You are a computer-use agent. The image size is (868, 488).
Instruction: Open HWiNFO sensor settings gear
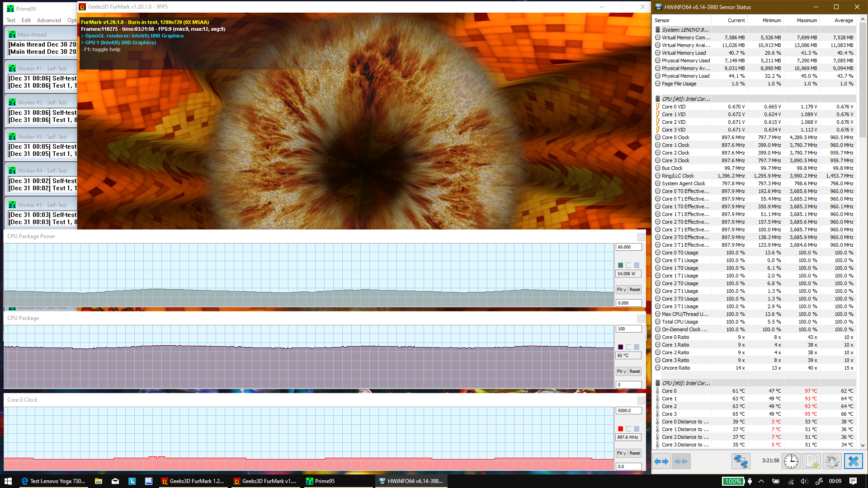(832, 461)
